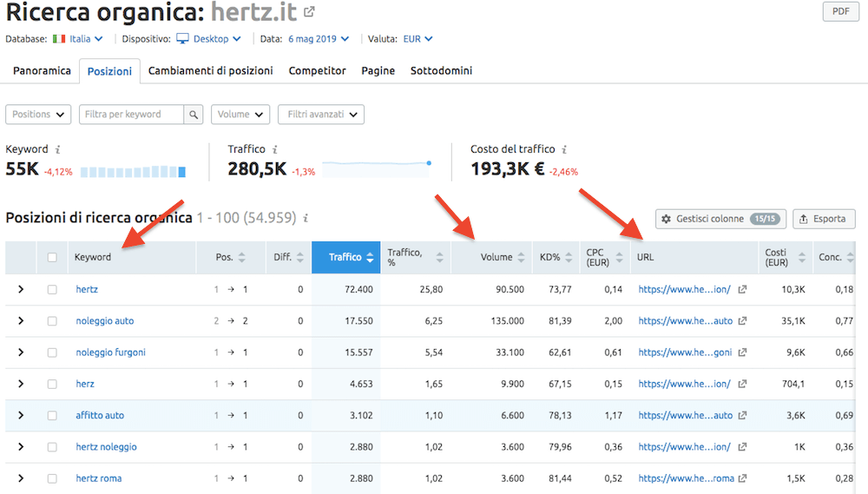The width and height of the screenshot is (868, 494).
Task: Select the Posizioni tab
Action: click(109, 71)
